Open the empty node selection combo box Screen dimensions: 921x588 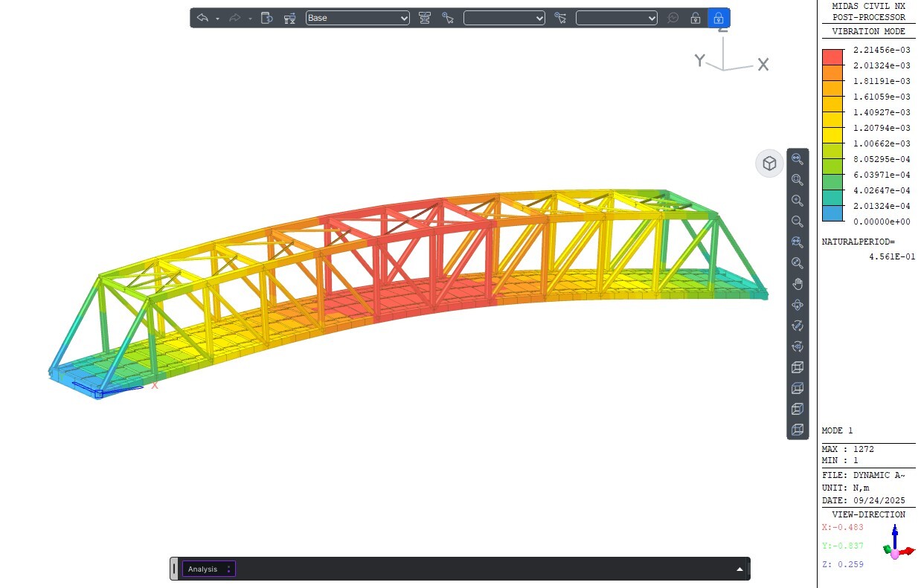point(504,18)
